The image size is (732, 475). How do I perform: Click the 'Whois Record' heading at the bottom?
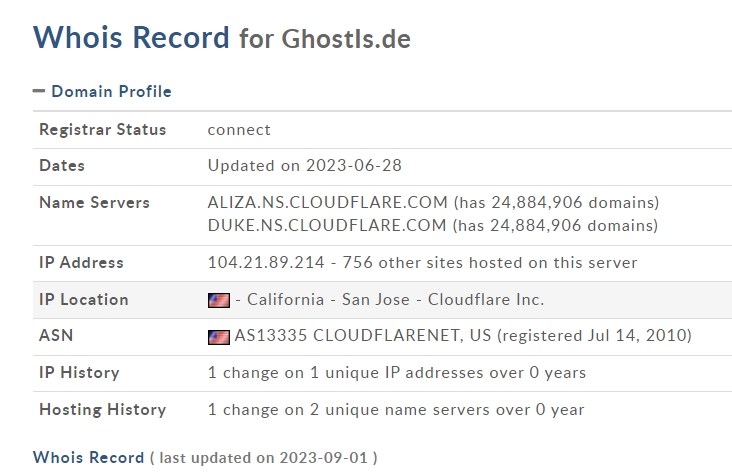(x=88, y=457)
